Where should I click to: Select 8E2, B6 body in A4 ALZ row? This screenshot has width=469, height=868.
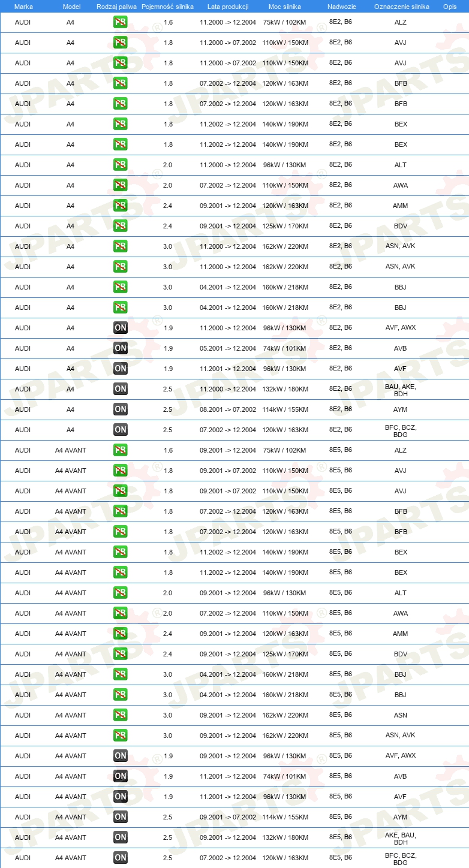(341, 22)
